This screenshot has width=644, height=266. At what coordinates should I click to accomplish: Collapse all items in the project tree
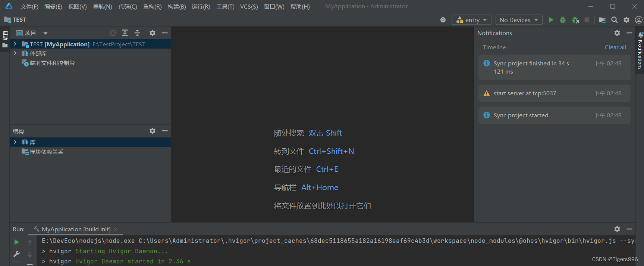(137, 33)
